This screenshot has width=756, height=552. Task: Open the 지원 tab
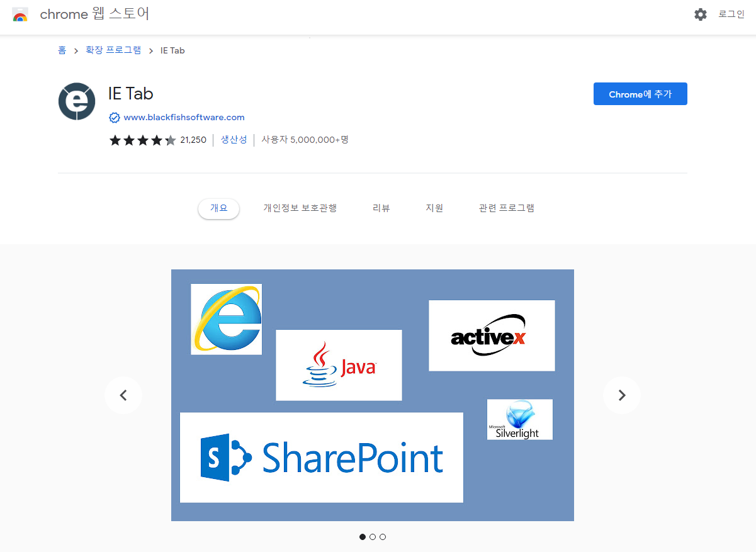click(434, 208)
